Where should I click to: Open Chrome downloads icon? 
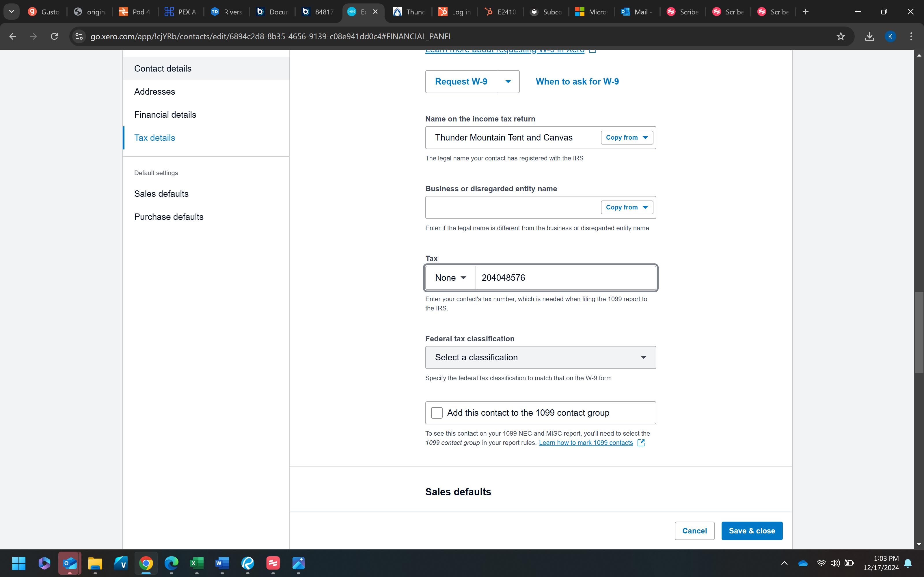click(869, 36)
